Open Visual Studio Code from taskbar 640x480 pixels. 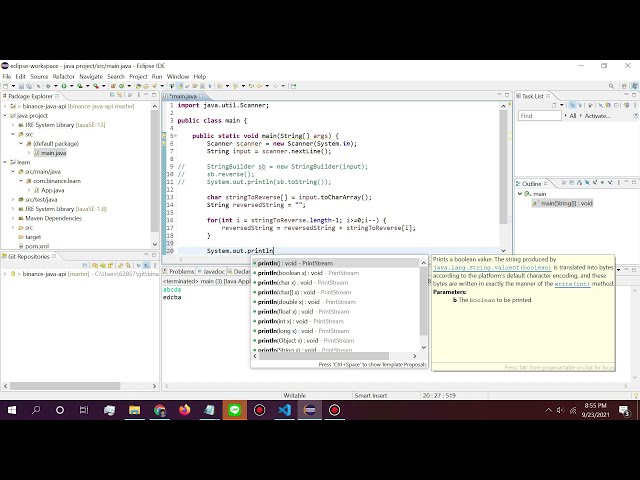coord(284,410)
